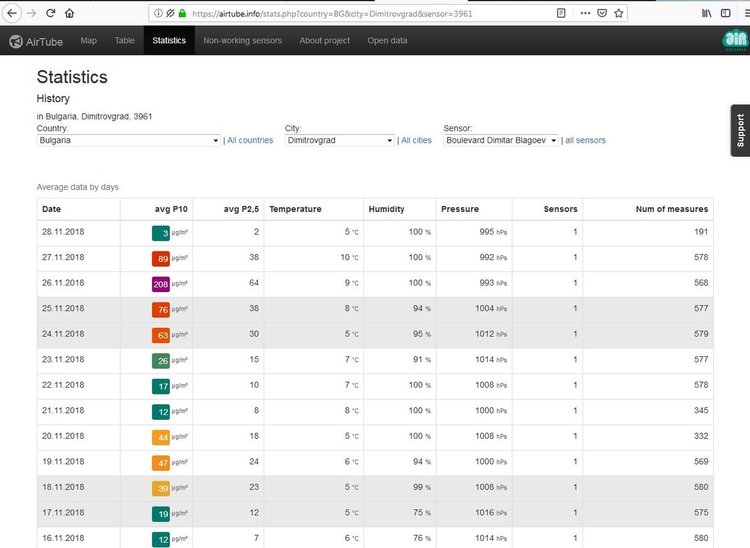Bookmark this page with the star icon
750x548 pixels.
pyautogui.click(x=619, y=13)
